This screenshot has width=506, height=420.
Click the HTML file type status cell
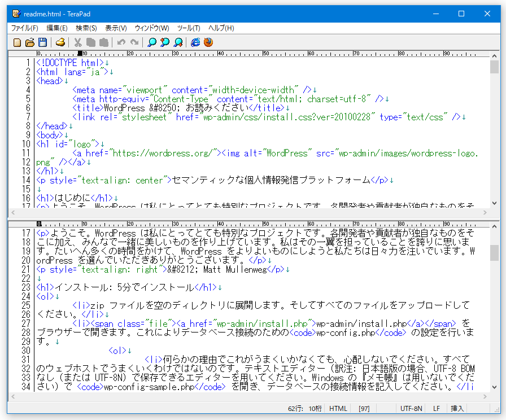pyautogui.click(x=338, y=409)
